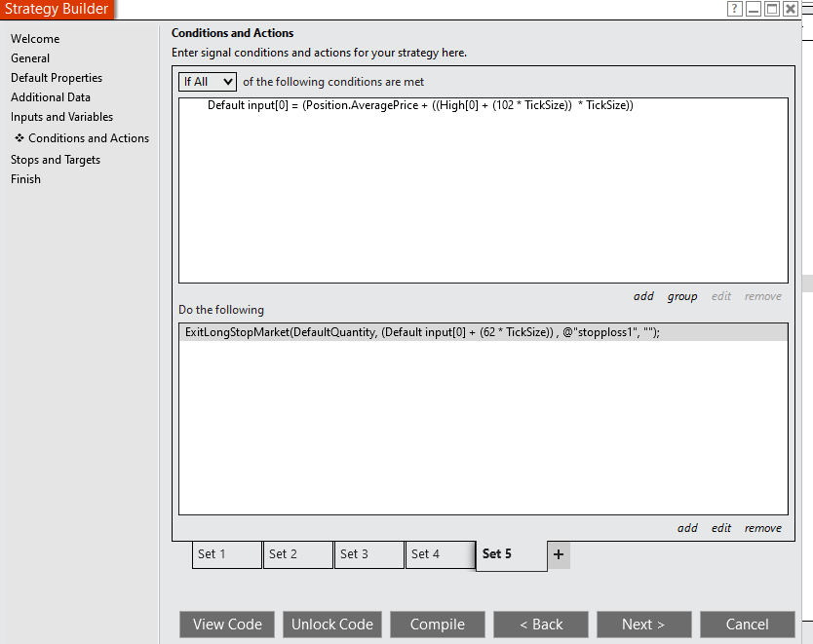Close the Strategy Builder window
This screenshot has width=813, height=644.
point(791,9)
